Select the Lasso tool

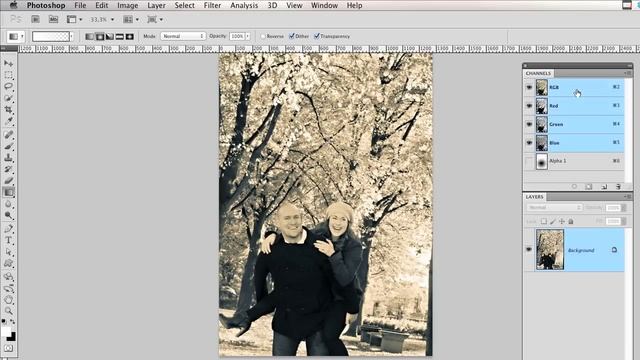coord(9,87)
